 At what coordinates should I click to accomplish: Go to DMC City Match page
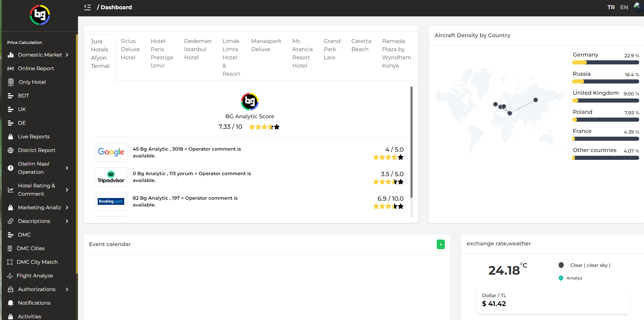tap(37, 262)
